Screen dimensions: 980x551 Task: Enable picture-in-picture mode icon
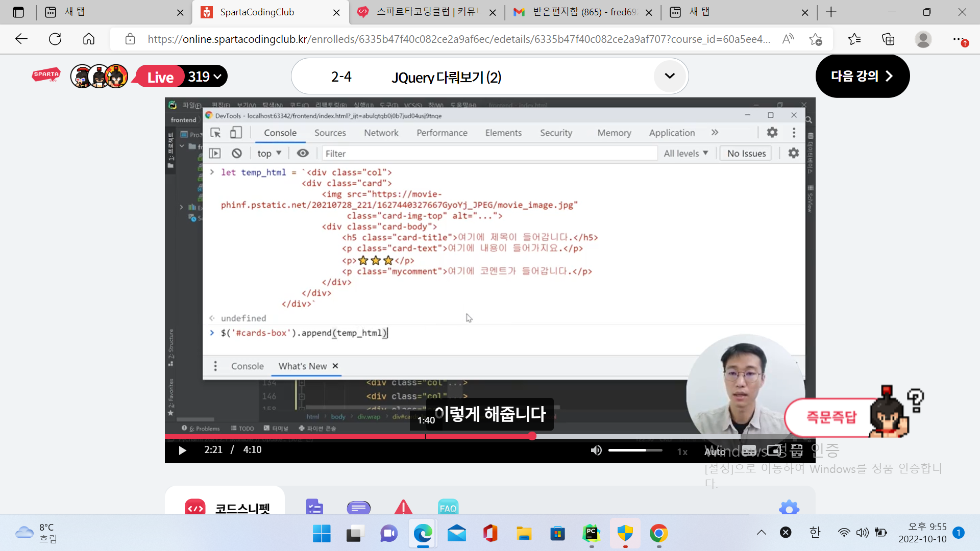(x=774, y=450)
